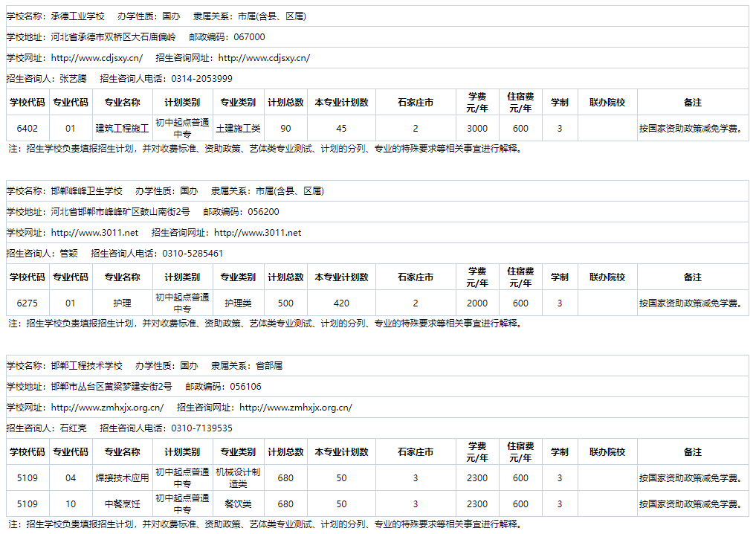This screenshot has width=756, height=534.
Task: Select the 护理 major name cell
Action: (x=122, y=303)
